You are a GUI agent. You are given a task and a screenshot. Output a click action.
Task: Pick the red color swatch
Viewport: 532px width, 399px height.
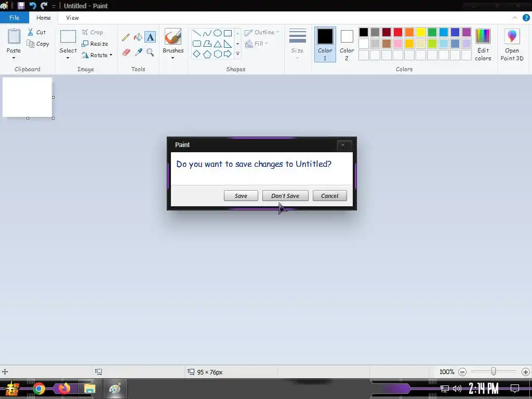pyautogui.click(x=397, y=32)
